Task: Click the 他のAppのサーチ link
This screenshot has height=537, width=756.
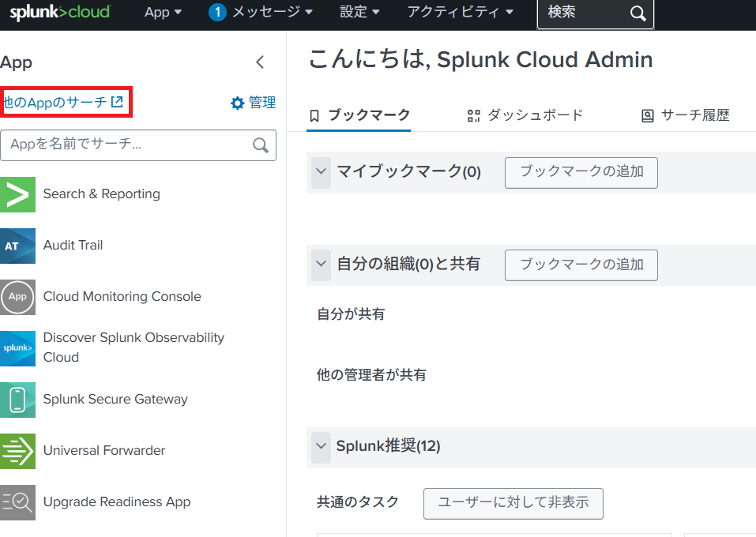Action: (62, 103)
